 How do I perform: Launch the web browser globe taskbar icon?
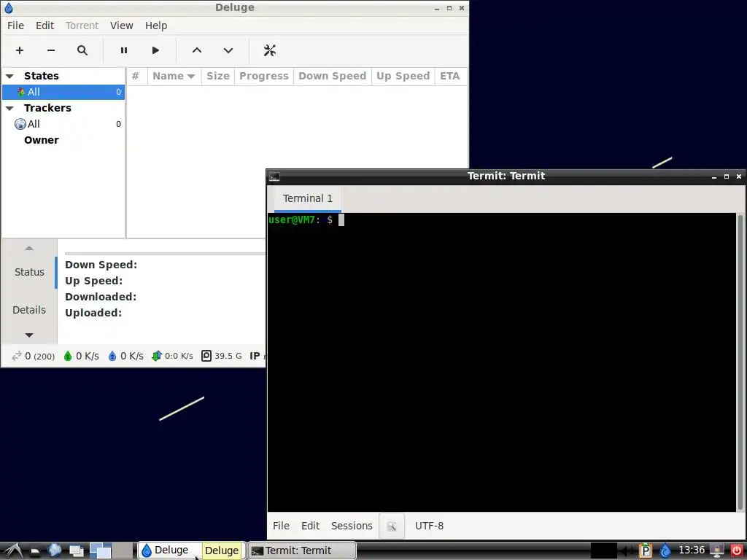[x=54, y=551]
